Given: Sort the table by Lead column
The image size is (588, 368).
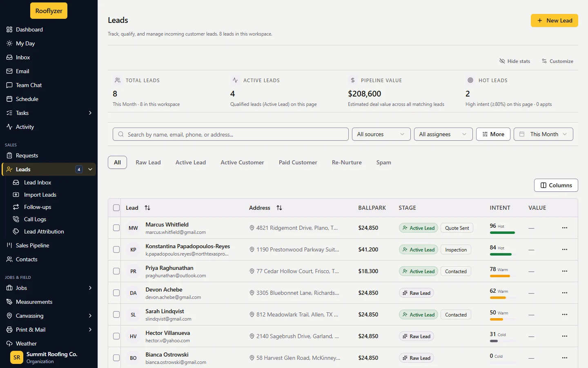Looking at the screenshot, I should point(147,208).
